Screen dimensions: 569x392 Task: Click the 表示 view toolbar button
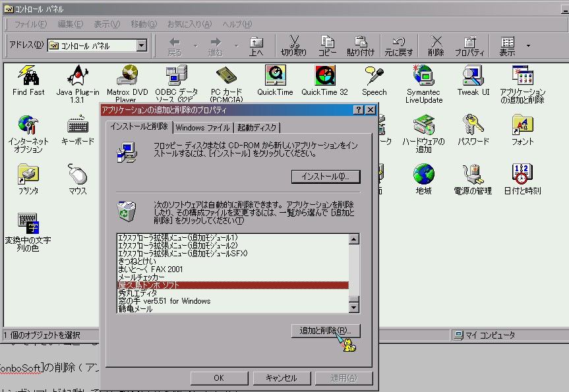tap(507, 45)
